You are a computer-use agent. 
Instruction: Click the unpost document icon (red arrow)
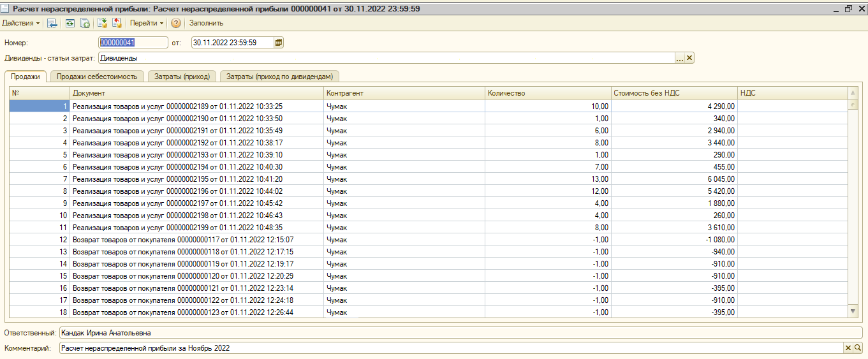tap(117, 23)
